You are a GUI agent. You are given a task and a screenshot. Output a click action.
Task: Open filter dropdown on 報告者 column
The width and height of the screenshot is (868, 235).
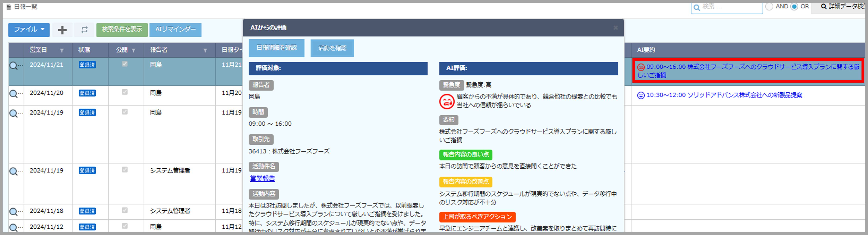(205, 51)
